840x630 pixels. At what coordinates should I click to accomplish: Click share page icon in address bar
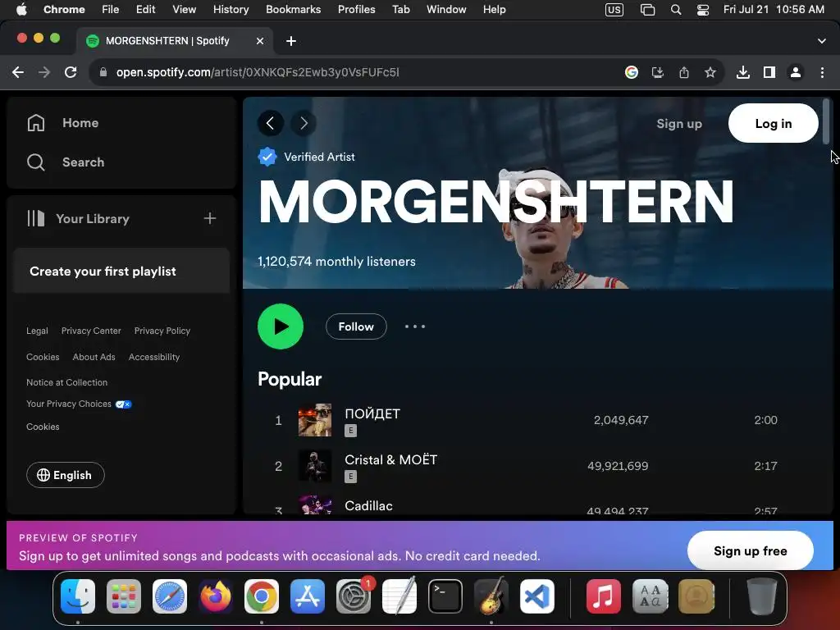(x=684, y=72)
